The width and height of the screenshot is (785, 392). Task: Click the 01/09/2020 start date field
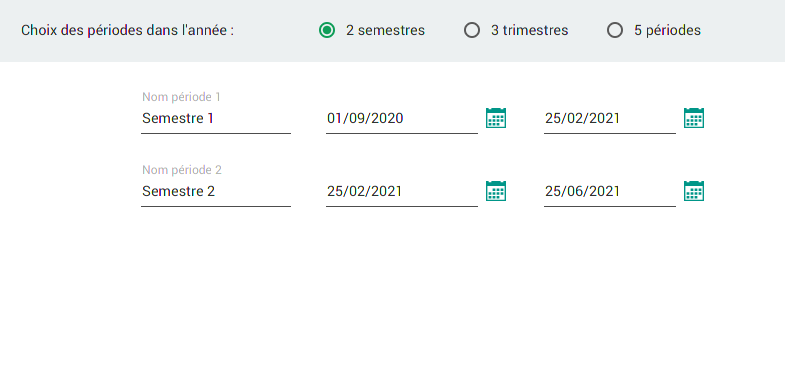(402, 119)
